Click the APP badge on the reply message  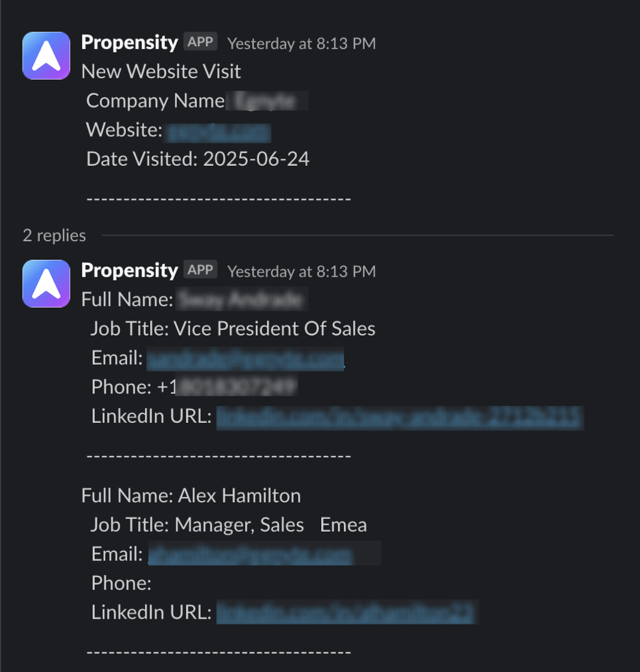click(200, 270)
